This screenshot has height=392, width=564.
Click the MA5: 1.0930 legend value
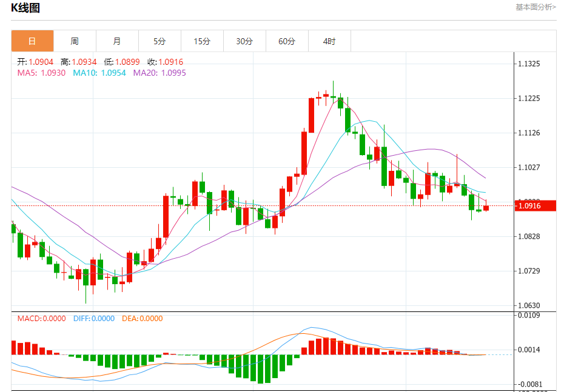(x=41, y=73)
